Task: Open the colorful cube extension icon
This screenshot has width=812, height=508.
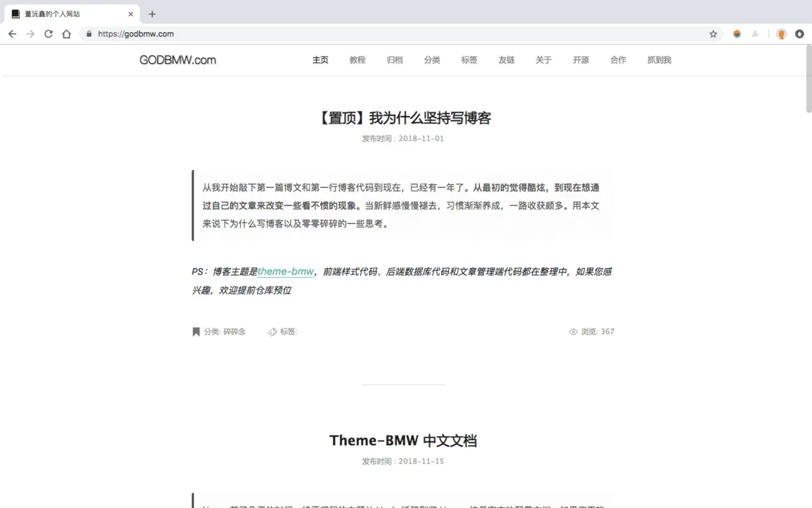Action: (737, 34)
